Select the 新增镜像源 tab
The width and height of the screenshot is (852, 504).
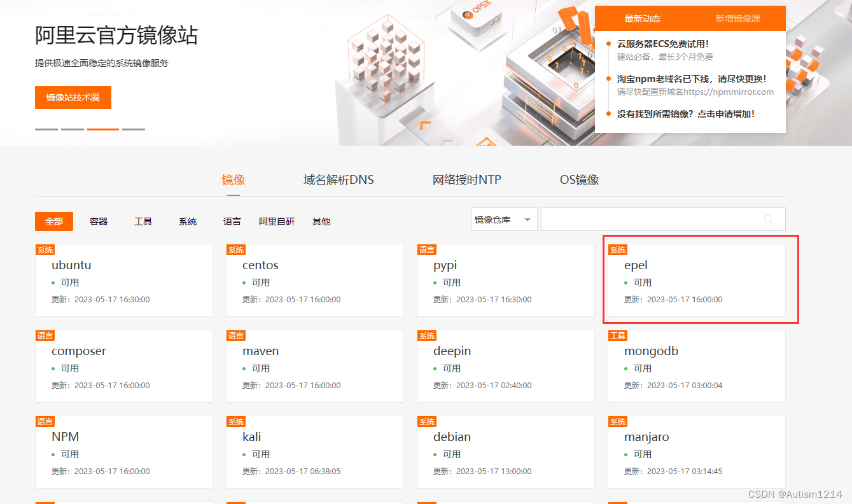click(738, 18)
